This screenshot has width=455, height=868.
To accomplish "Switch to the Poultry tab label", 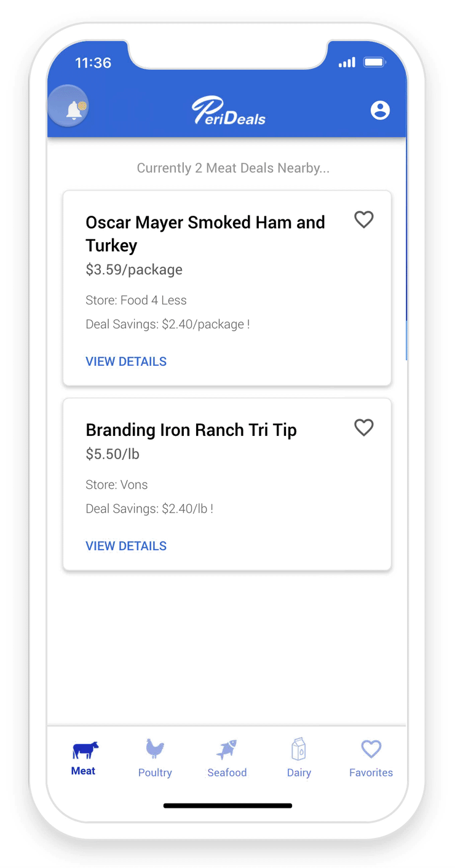I will 155,773.
